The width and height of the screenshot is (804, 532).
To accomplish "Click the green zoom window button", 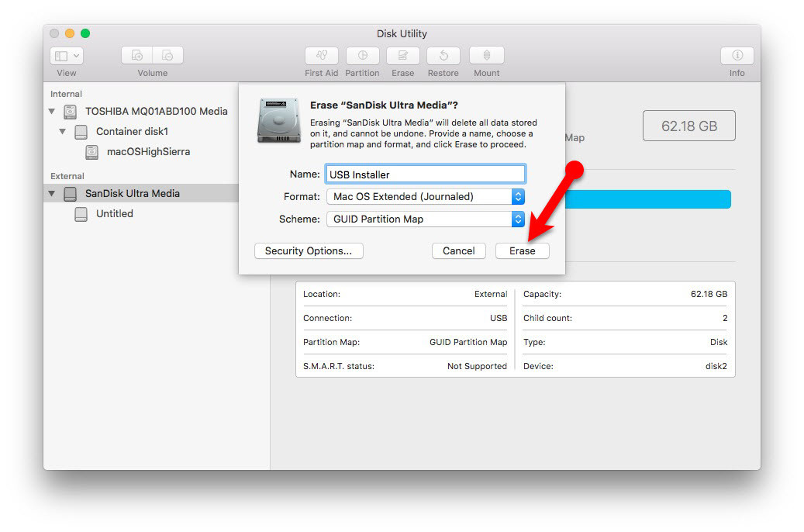I will tap(85, 33).
